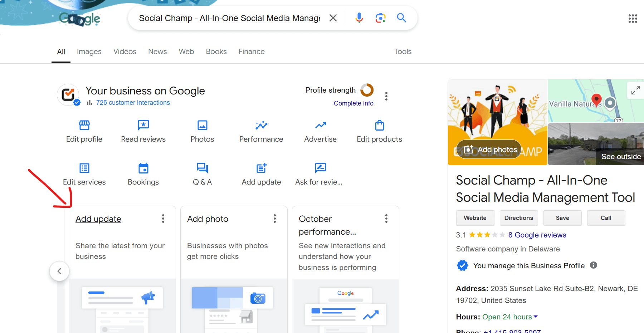This screenshot has width=644, height=333.
Task: Open the October performance card title
Action: click(327, 225)
